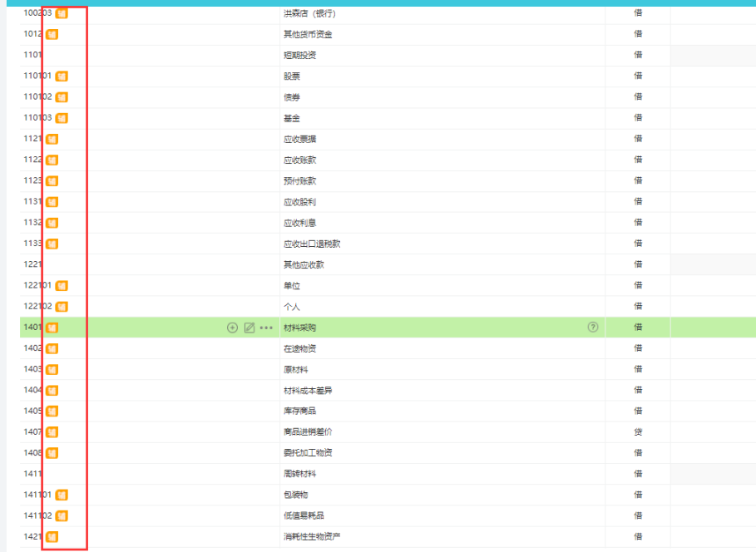Click the 库存商品 account name

point(300,411)
